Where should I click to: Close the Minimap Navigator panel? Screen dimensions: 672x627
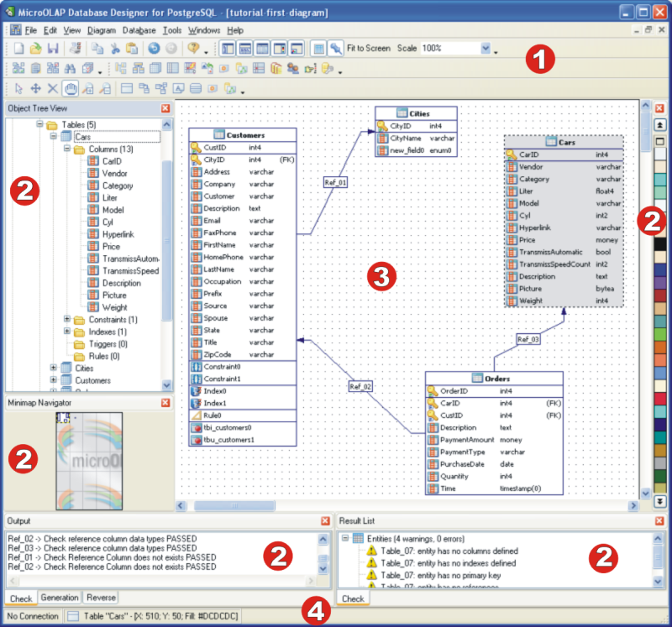(x=165, y=402)
